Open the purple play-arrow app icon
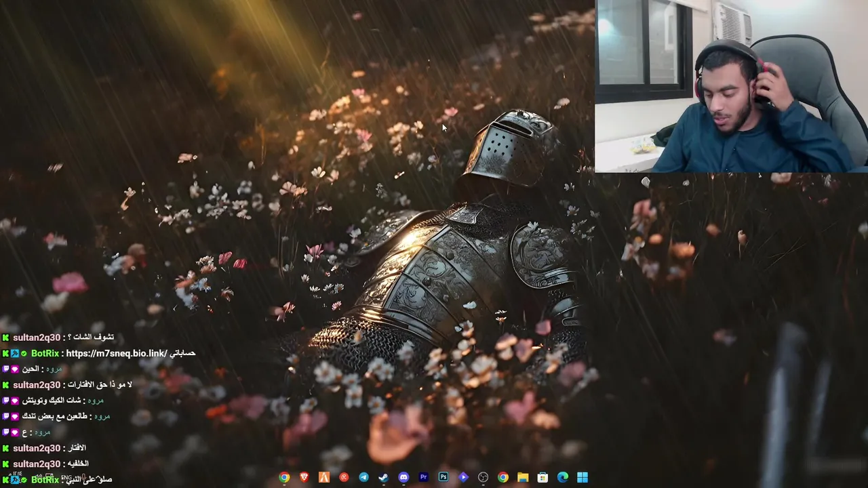 coord(463,477)
